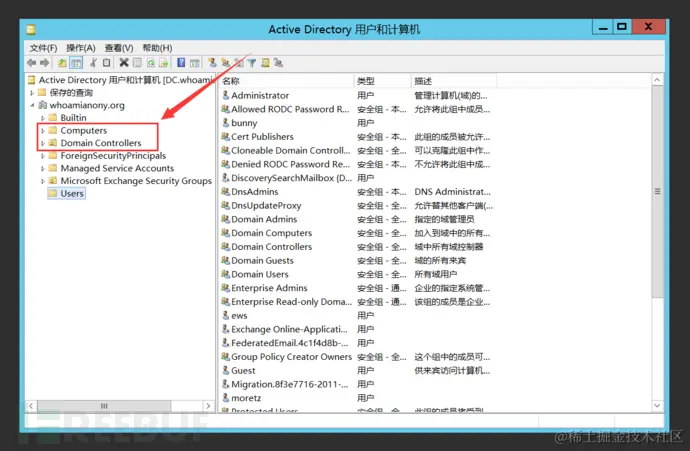The image size is (690, 451).
Task: Open the 帮助(H) menu
Action: point(157,48)
